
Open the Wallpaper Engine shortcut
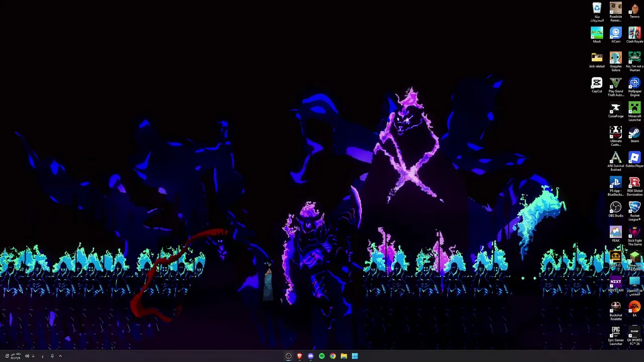click(x=634, y=86)
